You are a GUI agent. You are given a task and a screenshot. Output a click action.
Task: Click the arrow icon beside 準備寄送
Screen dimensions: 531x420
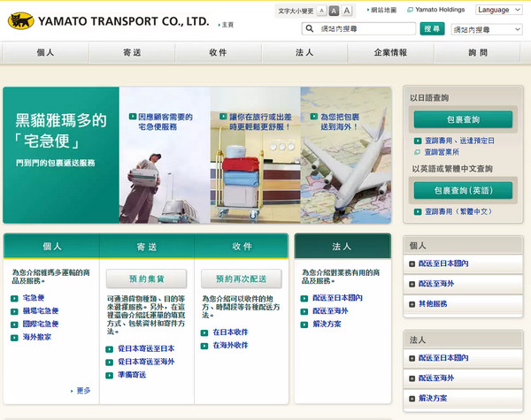pos(109,375)
